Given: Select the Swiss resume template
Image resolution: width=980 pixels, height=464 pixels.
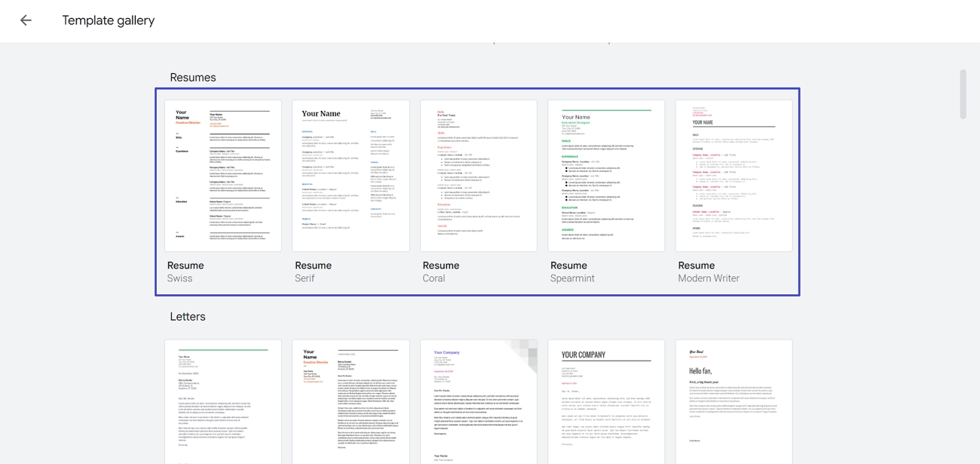Looking at the screenshot, I should coord(223,175).
